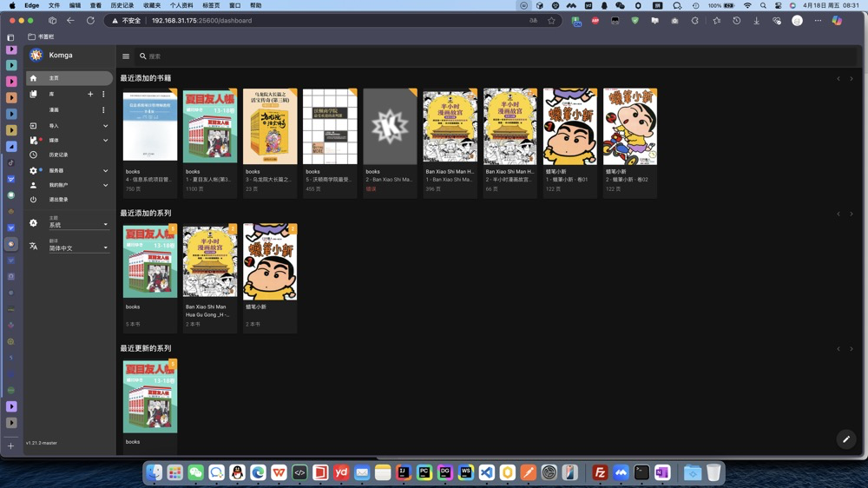Open the Copilot icon in Edge toolbar

pos(837,21)
